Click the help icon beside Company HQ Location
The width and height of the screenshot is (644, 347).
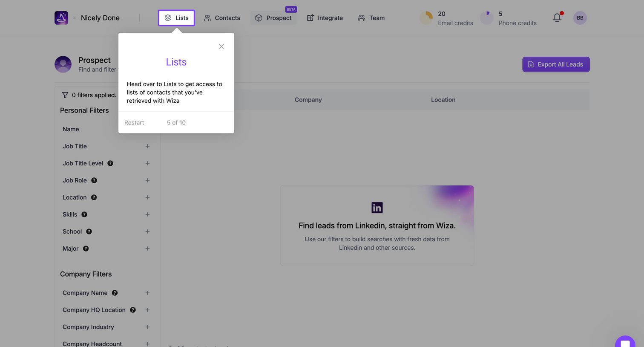point(133,310)
